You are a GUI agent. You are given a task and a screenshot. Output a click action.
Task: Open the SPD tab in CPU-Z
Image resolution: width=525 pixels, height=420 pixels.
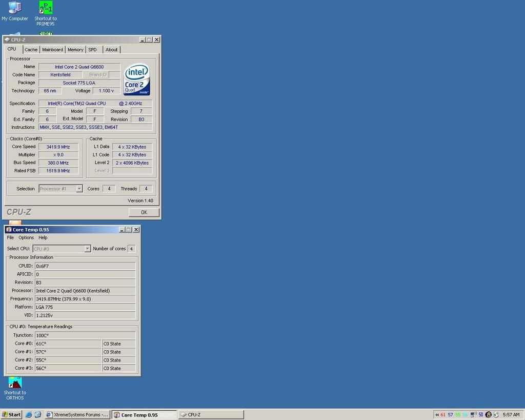[92, 50]
